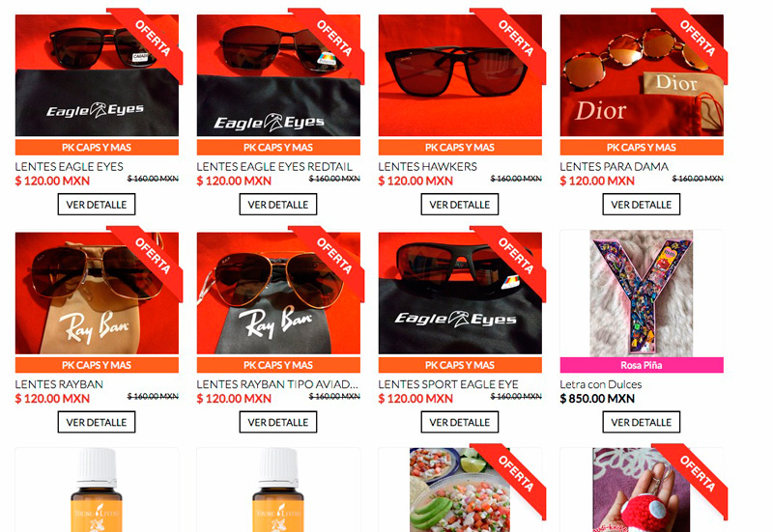The image size is (773, 532).
Task: Click VER DETALLE under Lentes Rayban
Action: [97, 422]
